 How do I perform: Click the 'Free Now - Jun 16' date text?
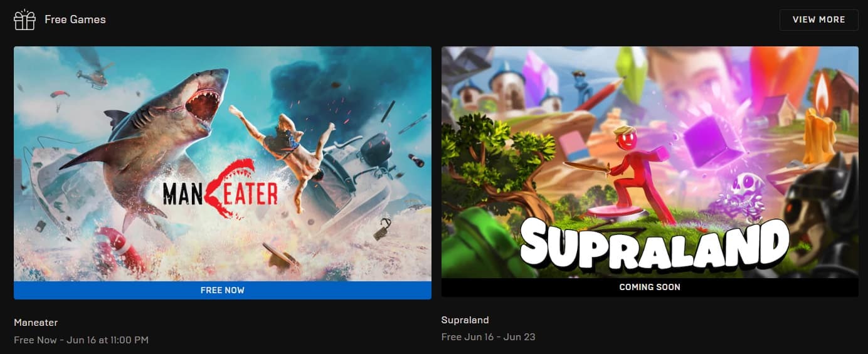coord(81,340)
